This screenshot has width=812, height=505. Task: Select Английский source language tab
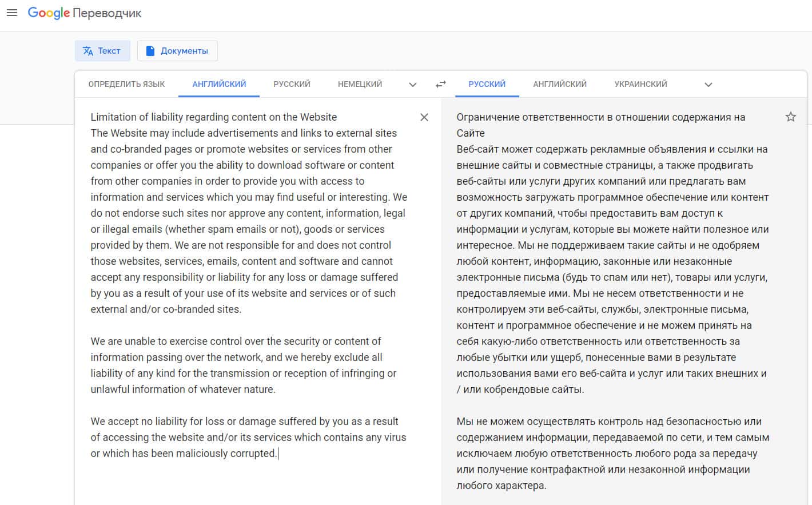(219, 84)
